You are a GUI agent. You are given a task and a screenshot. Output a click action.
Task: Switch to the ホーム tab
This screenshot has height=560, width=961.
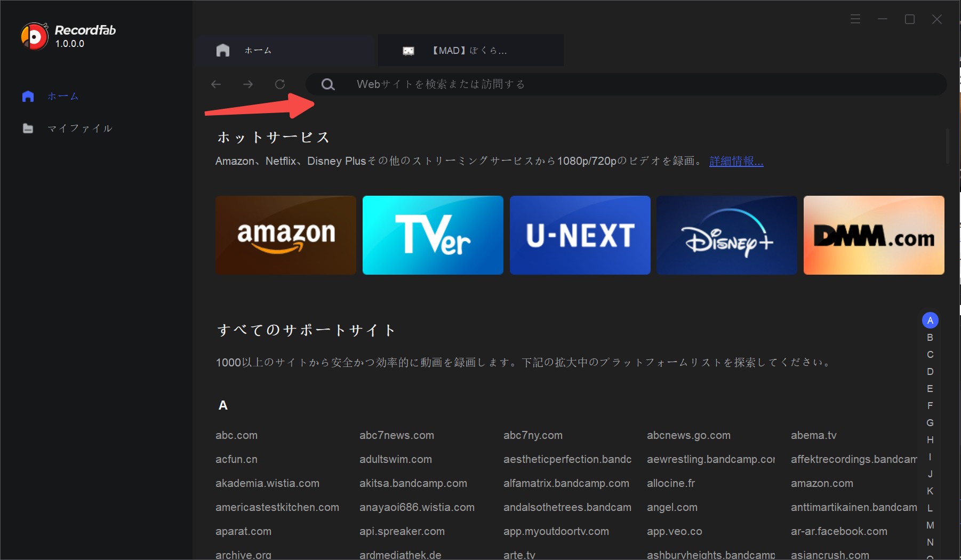[285, 51]
